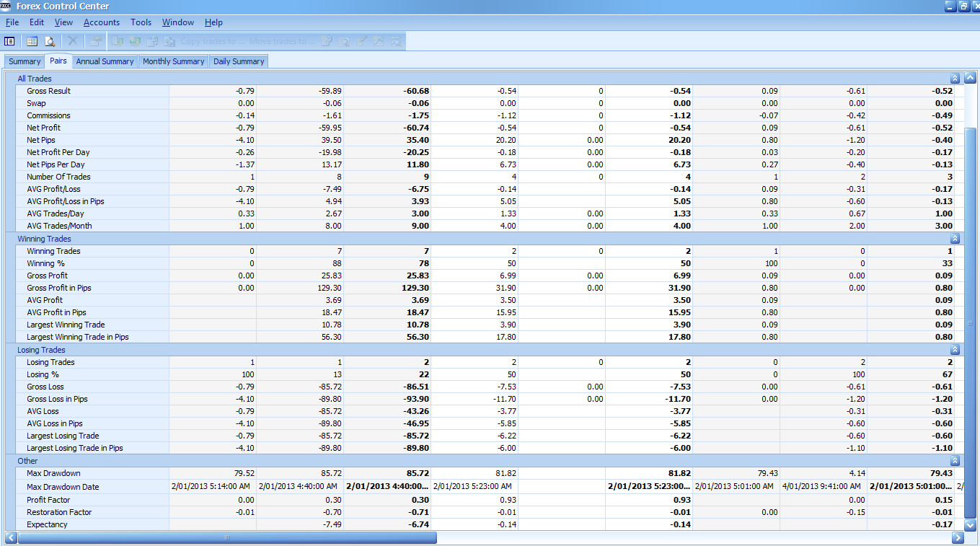The height and width of the screenshot is (546, 980).
Task: Click the details form icon in the toolbar
Action: 32,41
